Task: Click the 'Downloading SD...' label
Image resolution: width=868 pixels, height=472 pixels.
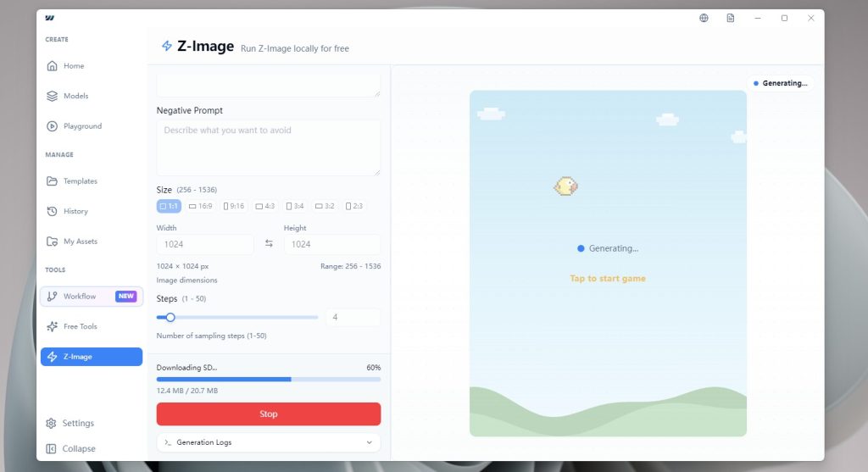Action: coord(187,368)
